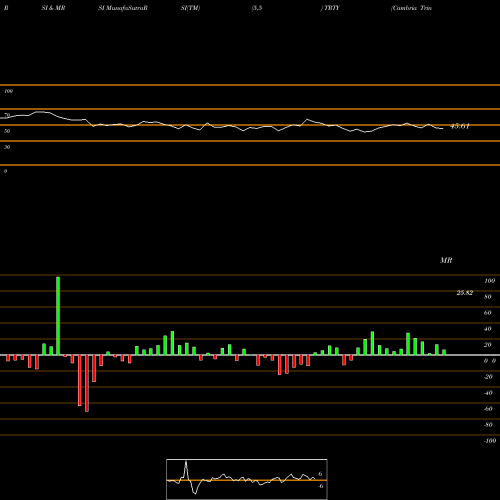Click the '(Cambria Trin' title text
This screenshot has height=500, width=500.
pyautogui.click(x=411, y=8)
